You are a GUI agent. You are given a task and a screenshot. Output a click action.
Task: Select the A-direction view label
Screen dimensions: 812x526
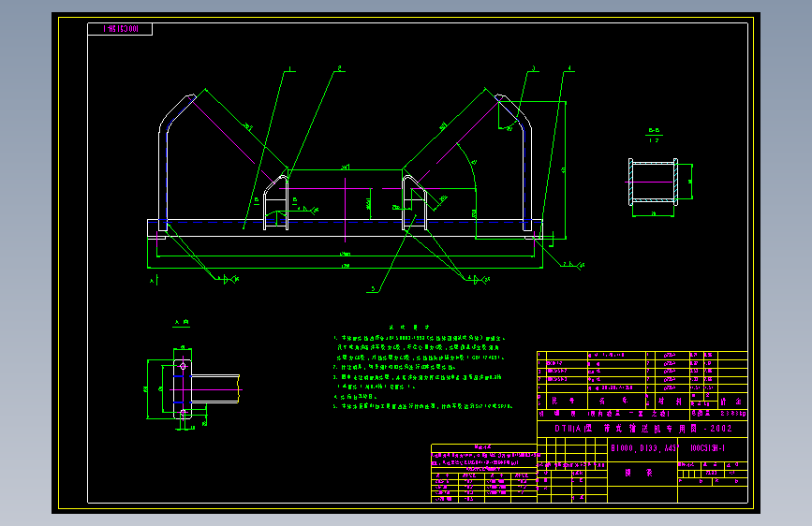(x=182, y=323)
